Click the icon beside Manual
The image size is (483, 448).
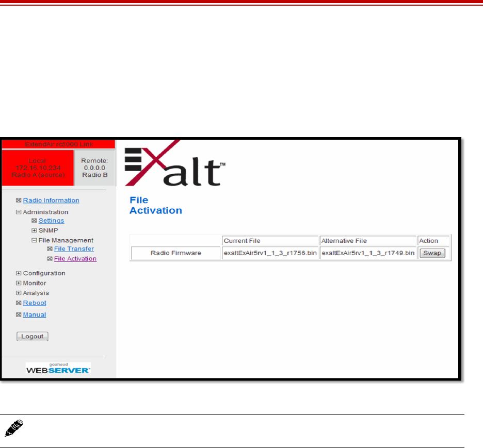pyautogui.click(x=19, y=315)
